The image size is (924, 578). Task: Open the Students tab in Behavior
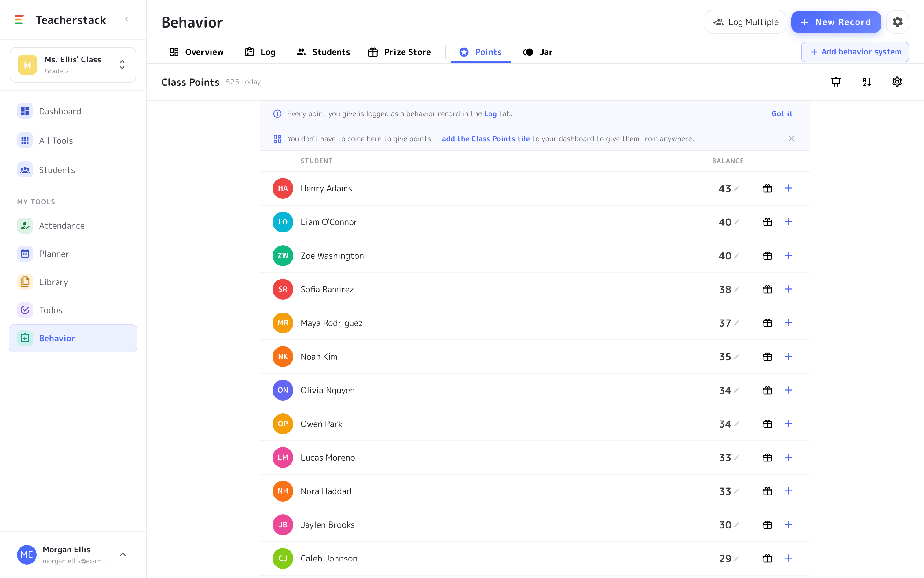tap(323, 52)
